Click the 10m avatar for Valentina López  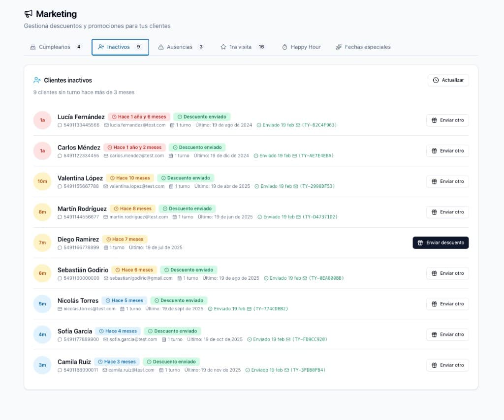coord(42,181)
